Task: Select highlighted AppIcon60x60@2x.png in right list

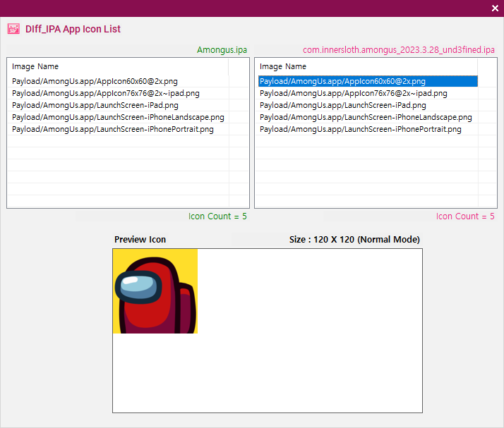Action: 368,81
